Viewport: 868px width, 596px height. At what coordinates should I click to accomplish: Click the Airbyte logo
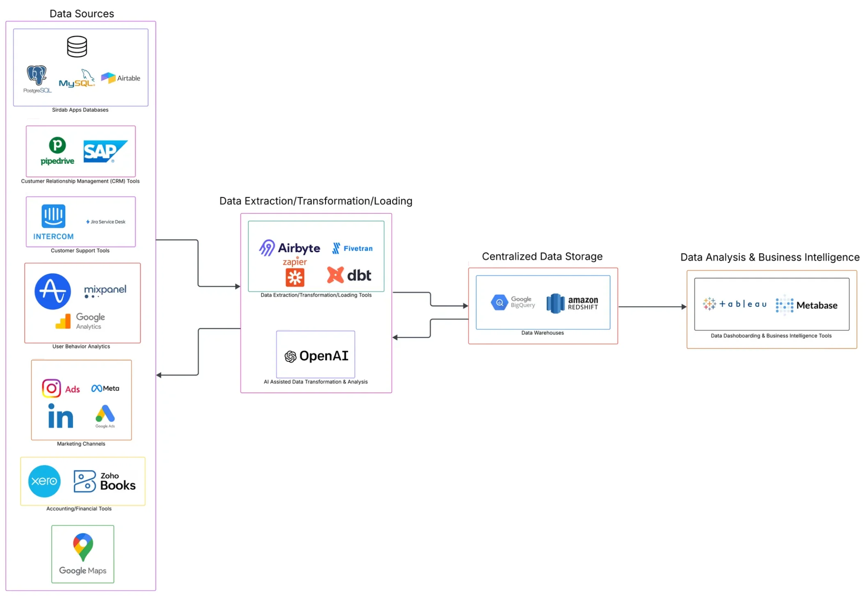(289, 248)
